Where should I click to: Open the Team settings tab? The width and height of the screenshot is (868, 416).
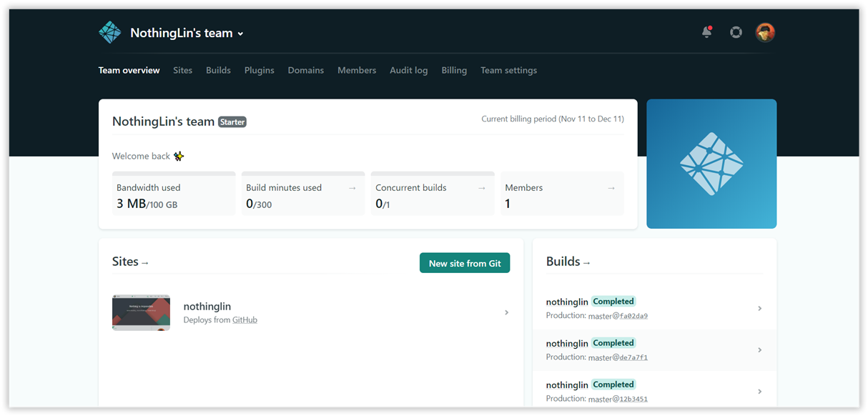click(508, 70)
